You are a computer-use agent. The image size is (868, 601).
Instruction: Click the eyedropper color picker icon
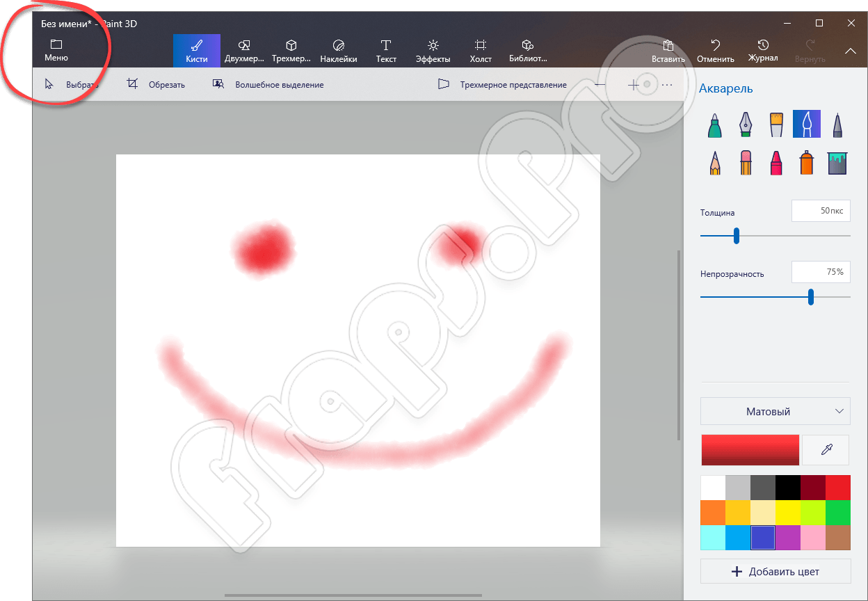coord(826,450)
